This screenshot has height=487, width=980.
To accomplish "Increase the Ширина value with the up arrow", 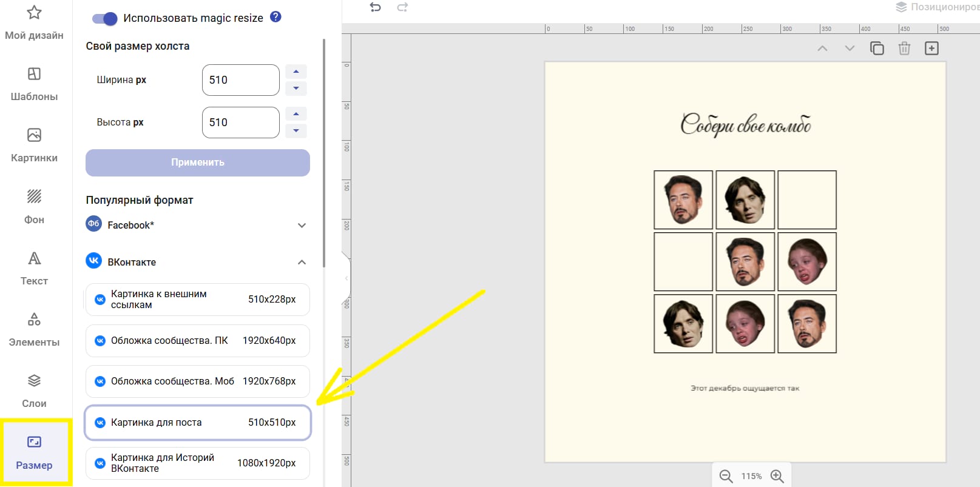I will click(x=296, y=72).
